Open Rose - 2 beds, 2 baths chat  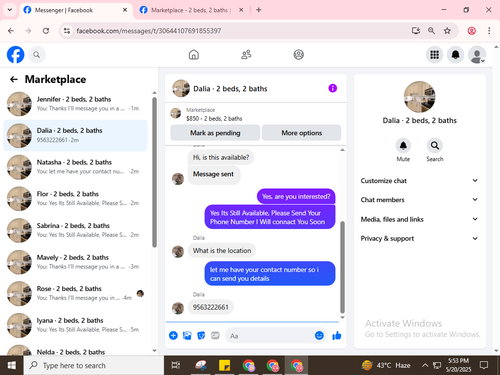(75, 293)
